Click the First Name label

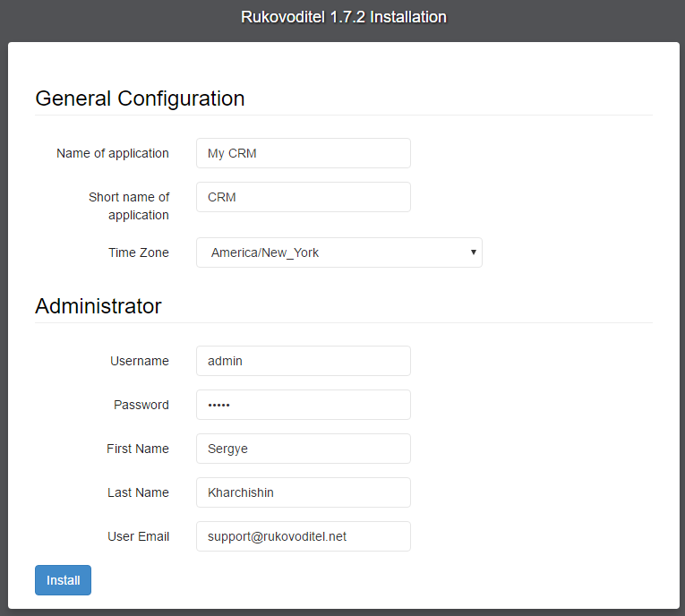tap(138, 449)
